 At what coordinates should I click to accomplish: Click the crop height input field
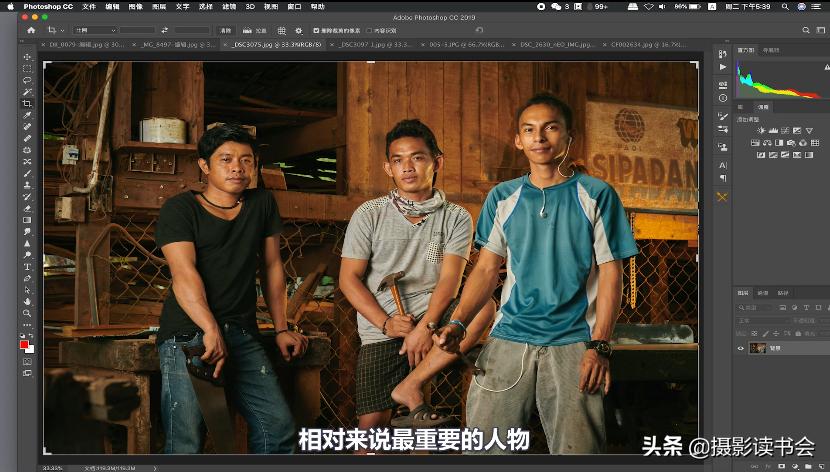click(192, 30)
